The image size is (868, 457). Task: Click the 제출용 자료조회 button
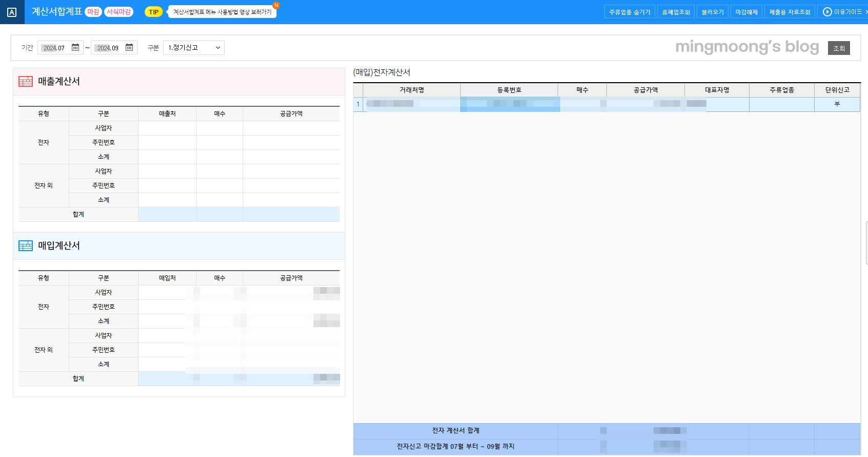790,12
